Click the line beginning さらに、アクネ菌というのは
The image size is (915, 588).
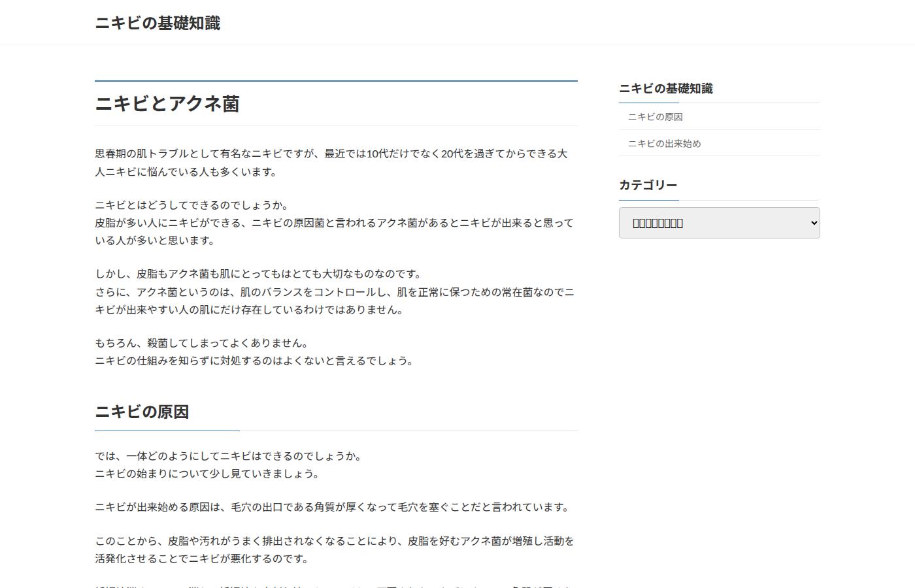click(x=335, y=301)
